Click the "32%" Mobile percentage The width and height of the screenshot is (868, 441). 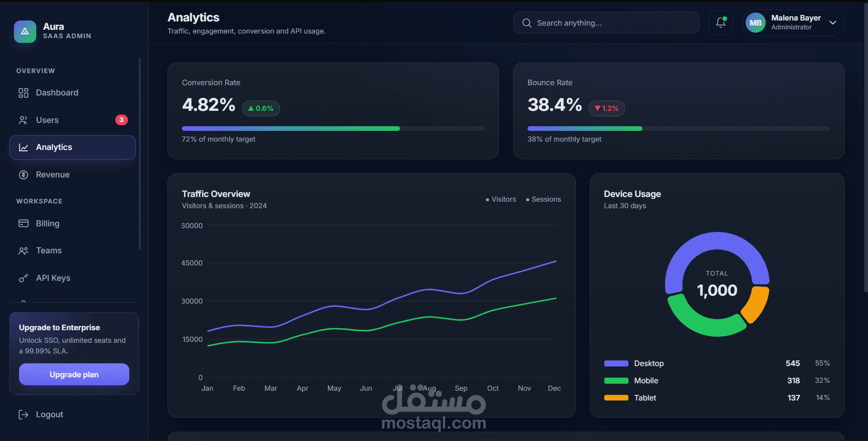(x=822, y=380)
